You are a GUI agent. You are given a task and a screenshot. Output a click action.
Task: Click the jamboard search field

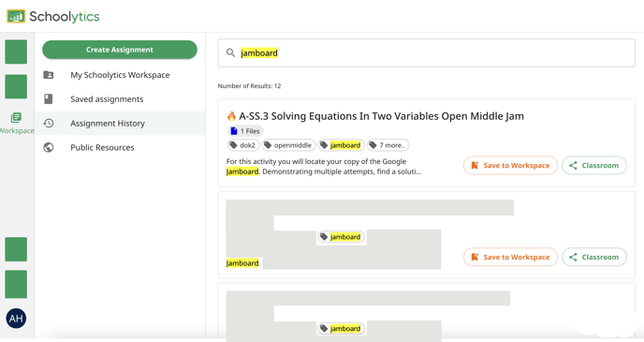click(x=426, y=53)
